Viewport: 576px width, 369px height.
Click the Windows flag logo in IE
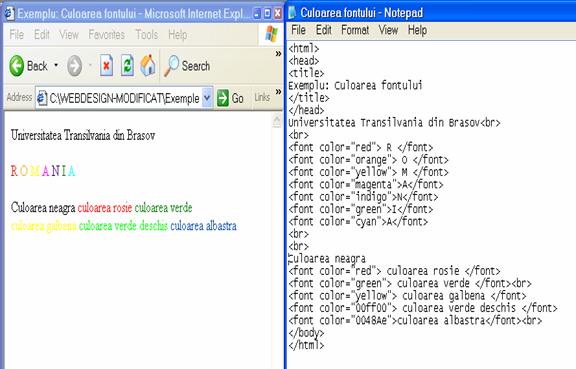271,34
